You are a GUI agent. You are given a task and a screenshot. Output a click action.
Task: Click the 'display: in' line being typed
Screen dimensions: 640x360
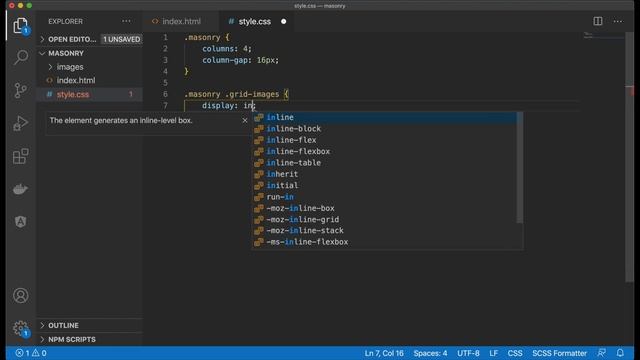pos(228,106)
